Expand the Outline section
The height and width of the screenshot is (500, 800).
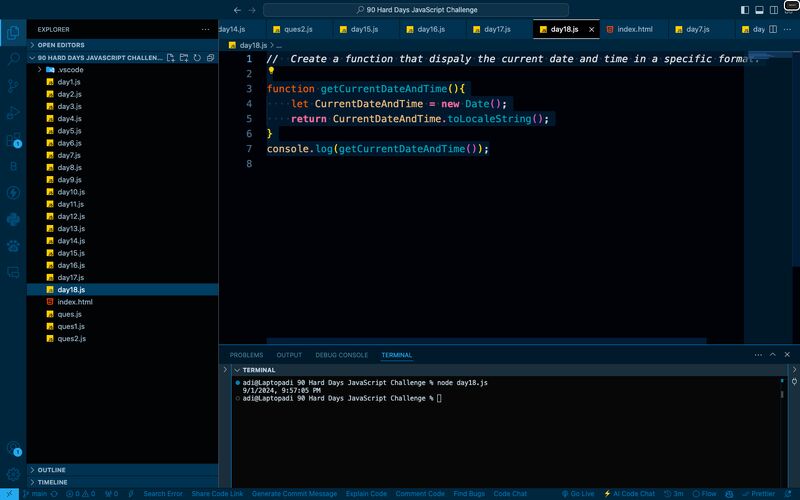(x=52, y=470)
